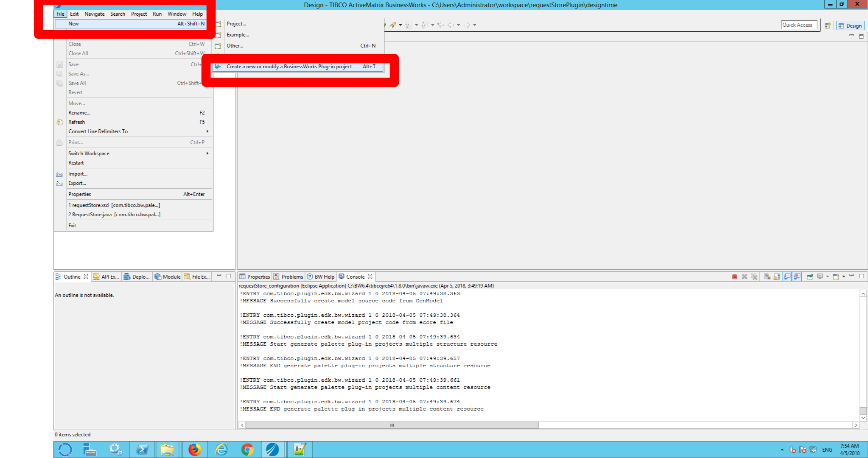Open Display Selected Console dropdown arrow
This screenshot has width=868, height=458.
click(x=827, y=276)
